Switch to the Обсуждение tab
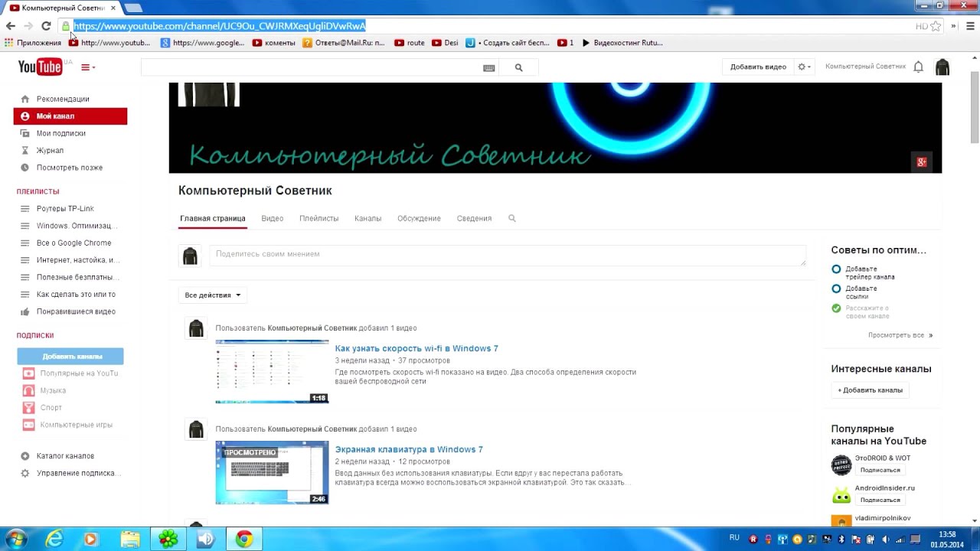 (419, 218)
